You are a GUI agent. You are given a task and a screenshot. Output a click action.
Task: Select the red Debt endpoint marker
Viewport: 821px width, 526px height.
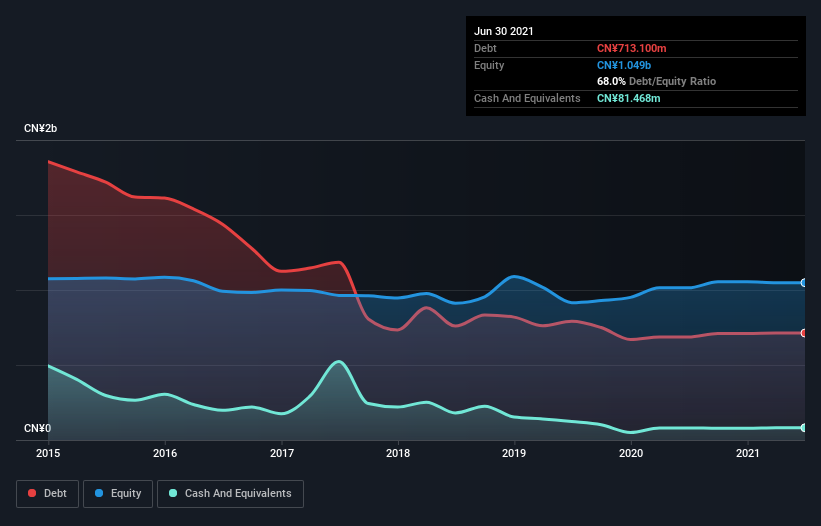(804, 333)
